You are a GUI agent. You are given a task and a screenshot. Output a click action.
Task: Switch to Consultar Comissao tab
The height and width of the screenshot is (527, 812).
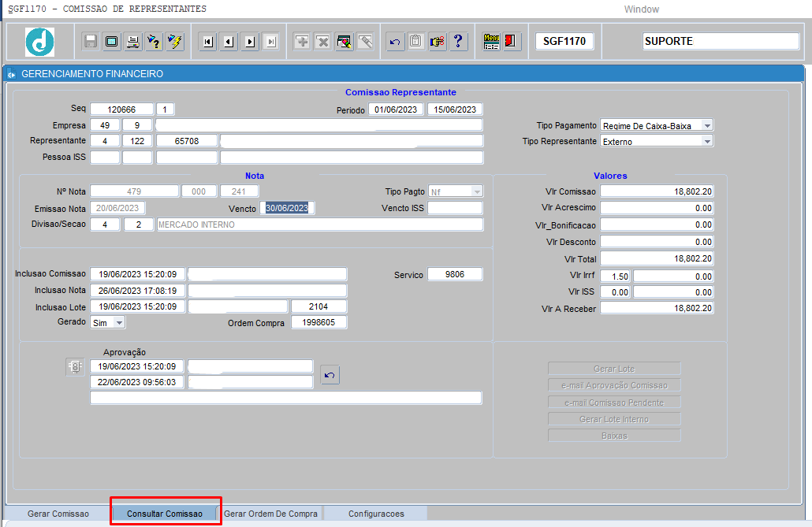165,514
